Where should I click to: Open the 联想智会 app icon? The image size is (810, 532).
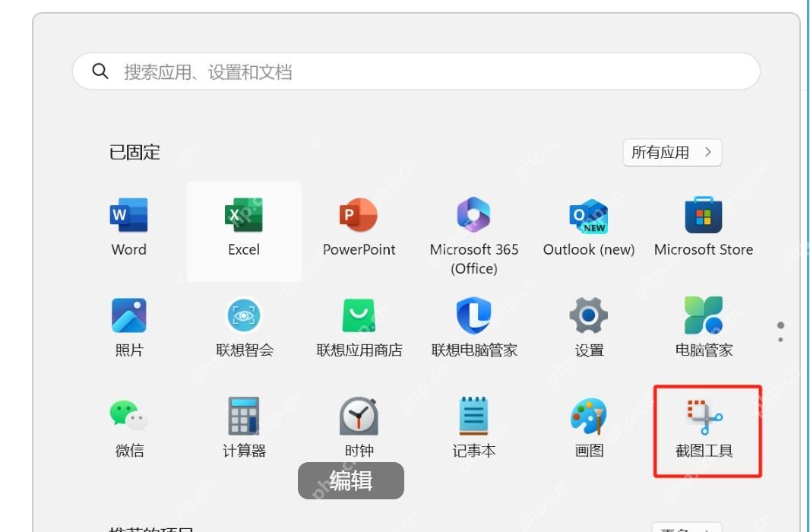point(244,315)
